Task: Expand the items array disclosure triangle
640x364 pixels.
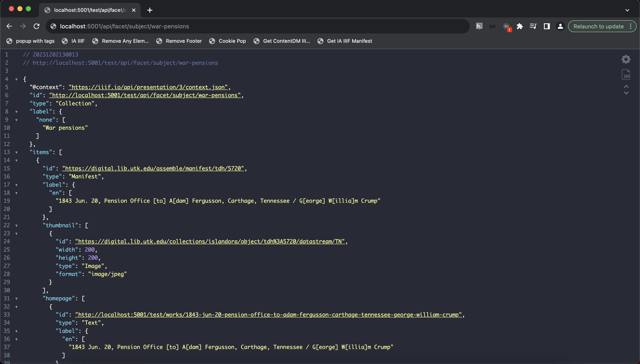Action: click(16, 152)
